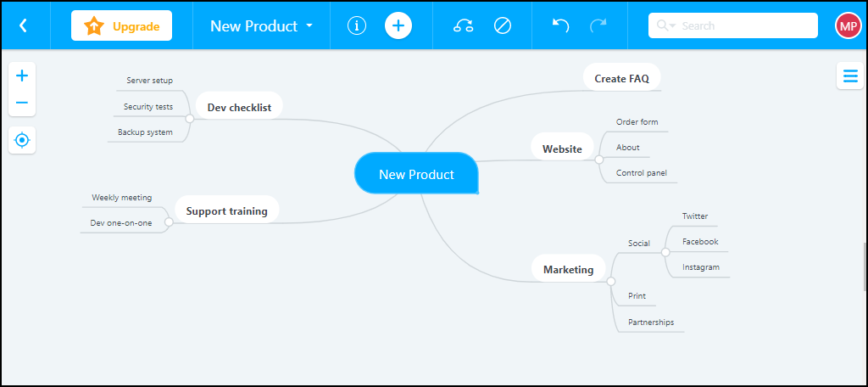Select the Dev one-on-one subtopic
Image resolution: width=868 pixels, height=387 pixels.
121,223
